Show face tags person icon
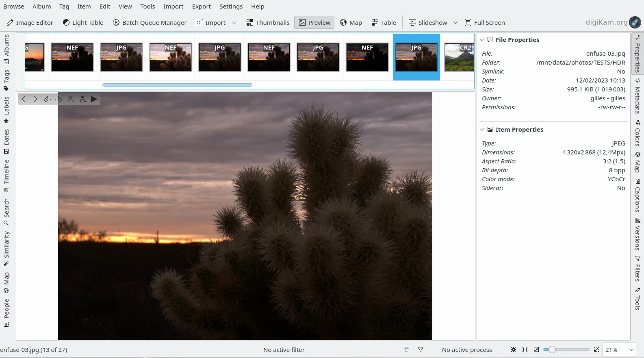 (71, 99)
